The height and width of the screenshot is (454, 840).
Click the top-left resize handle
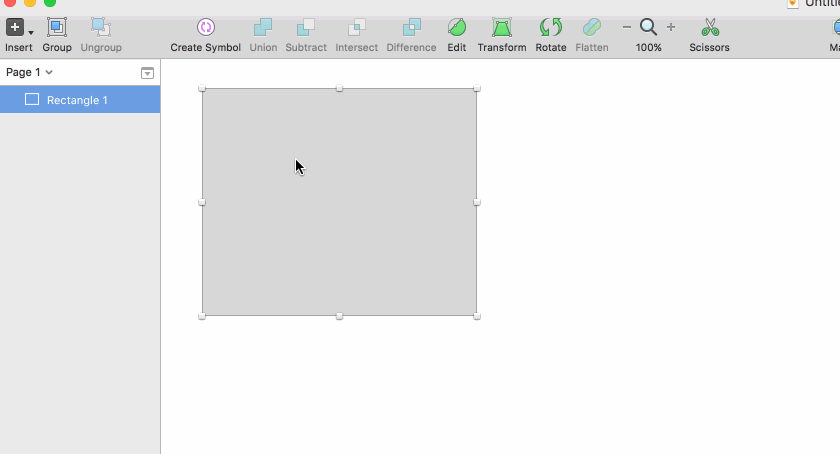(x=202, y=88)
